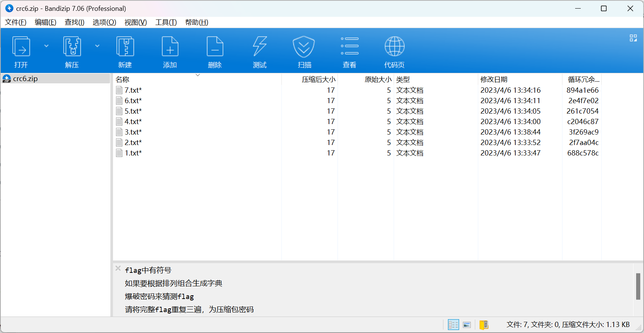This screenshot has width=644, height=333.
Task: Click CRC value c2046c87
Action: tap(583, 121)
